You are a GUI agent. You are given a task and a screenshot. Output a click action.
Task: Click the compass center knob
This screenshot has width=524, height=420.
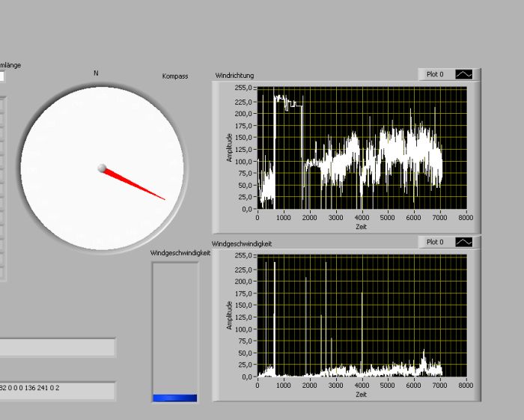(102, 168)
